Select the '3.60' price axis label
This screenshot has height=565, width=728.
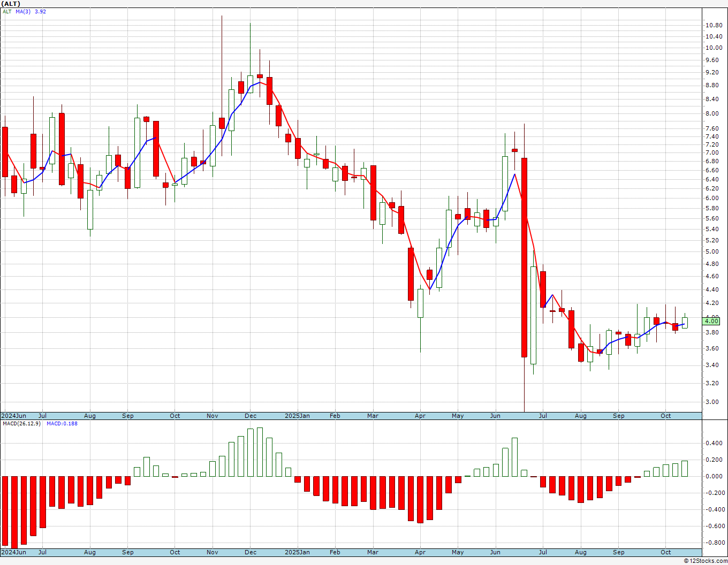712,349
